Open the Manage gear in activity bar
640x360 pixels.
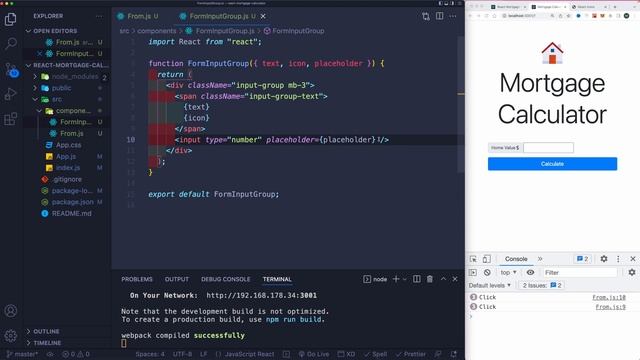11,336
